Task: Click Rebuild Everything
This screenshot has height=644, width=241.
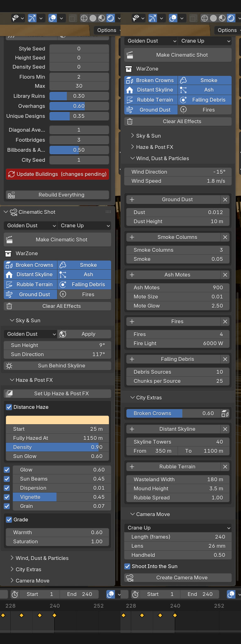Action: (x=57, y=195)
